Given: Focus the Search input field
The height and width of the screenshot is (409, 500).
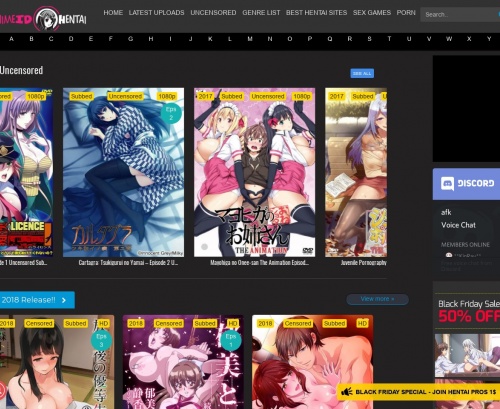Looking at the screenshot, I should click(x=460, y=15).
